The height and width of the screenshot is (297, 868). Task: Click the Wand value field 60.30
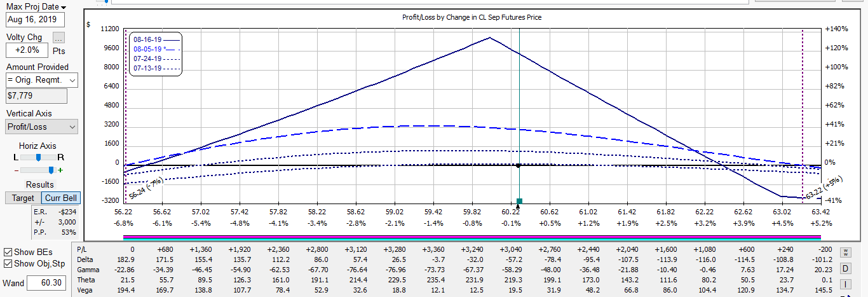point(48,282)
